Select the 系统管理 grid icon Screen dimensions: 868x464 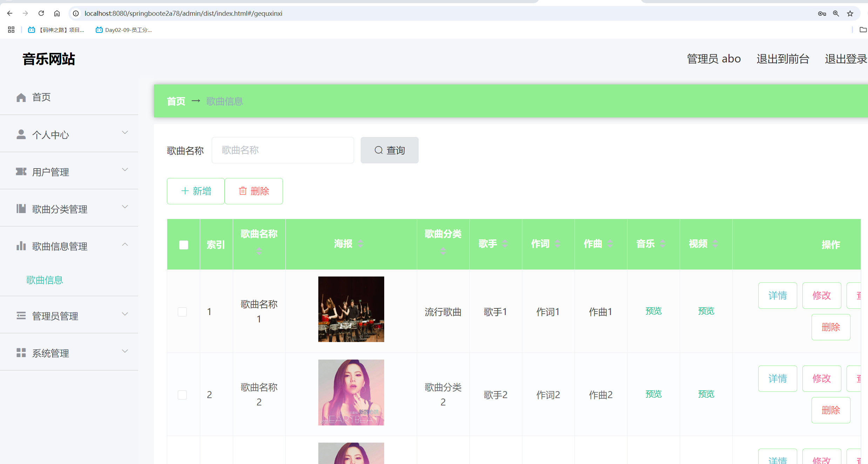point(21,353)
